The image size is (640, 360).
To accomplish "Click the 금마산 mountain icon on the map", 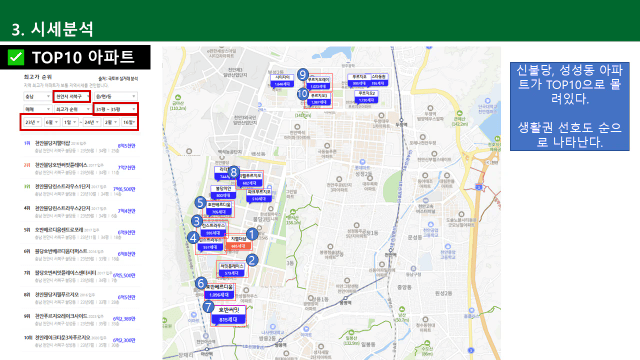I will click(178, 98).
